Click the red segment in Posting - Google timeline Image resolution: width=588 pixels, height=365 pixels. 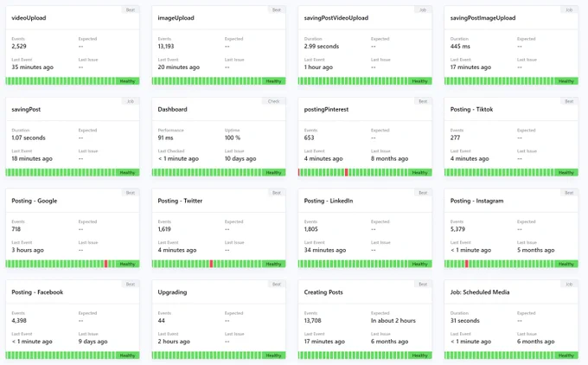tap(105, 264)
